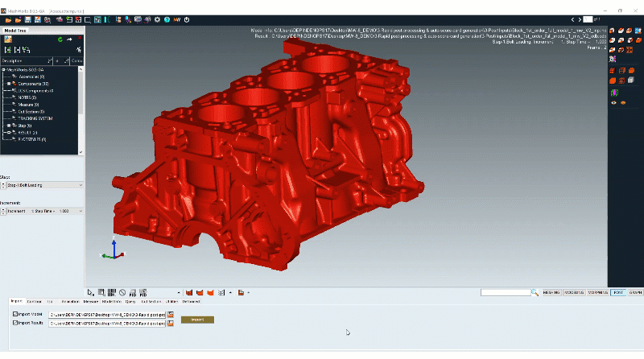644x359 pixels.
Task: Click the eye visibility icon in right toolbar
Action: (x=613, y=102)
